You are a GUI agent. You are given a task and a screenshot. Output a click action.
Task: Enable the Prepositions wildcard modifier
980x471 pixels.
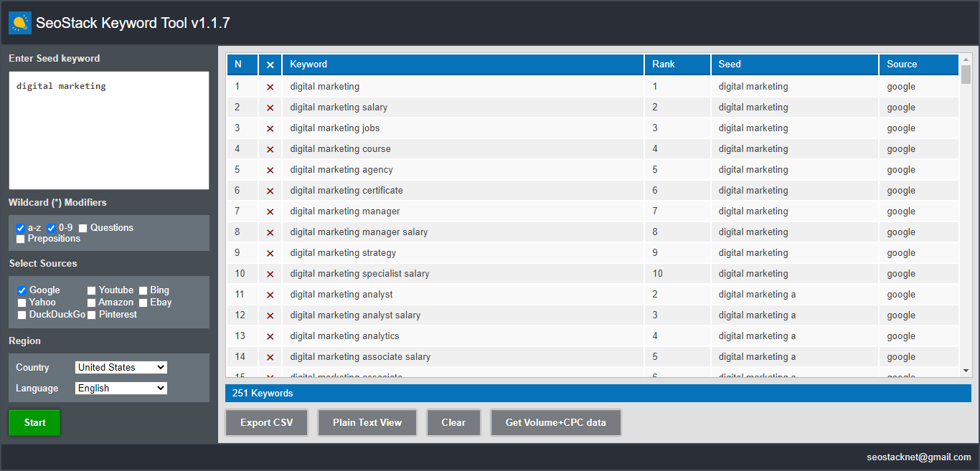(20, 239)
